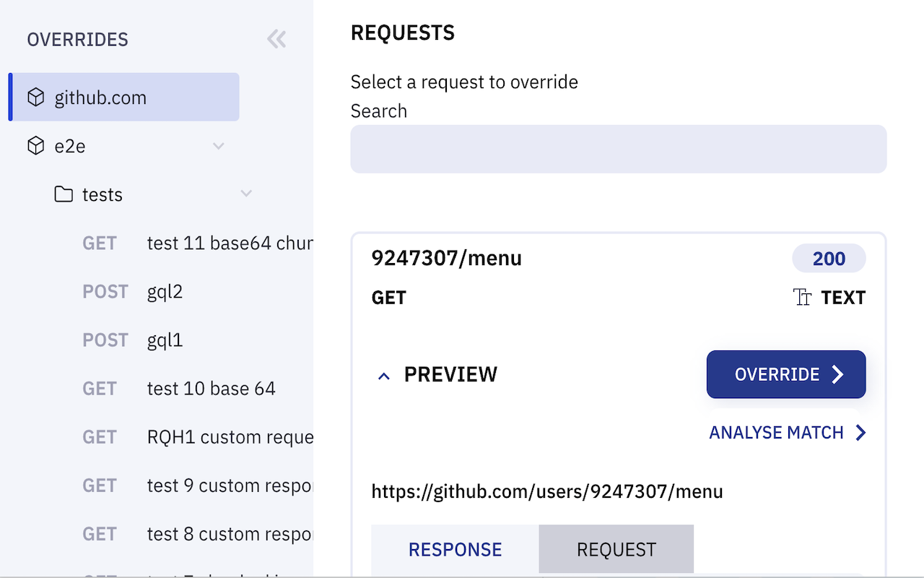
Task: Focus the request Search field
Action: (619, 149)
